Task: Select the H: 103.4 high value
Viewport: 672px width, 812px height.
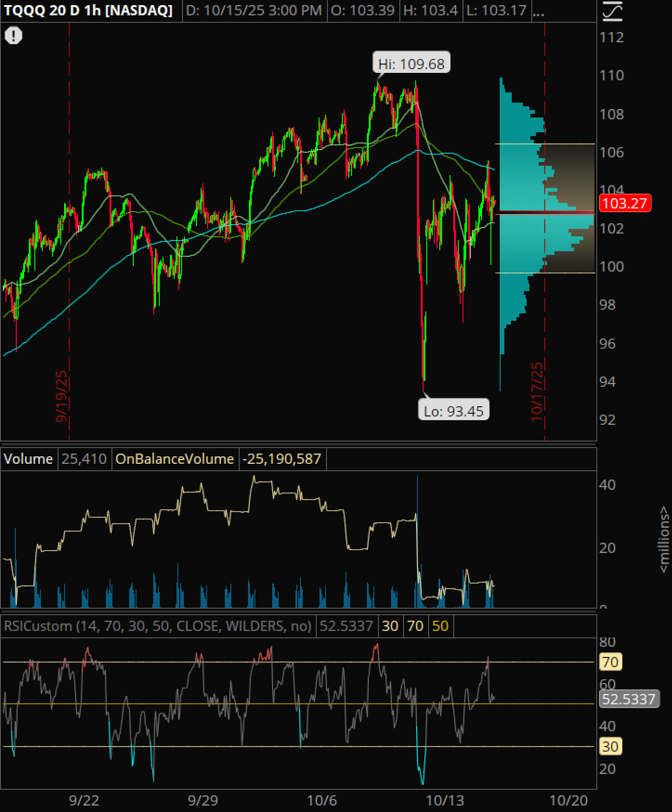Action: pyautogui.click(x=431, y=10)
